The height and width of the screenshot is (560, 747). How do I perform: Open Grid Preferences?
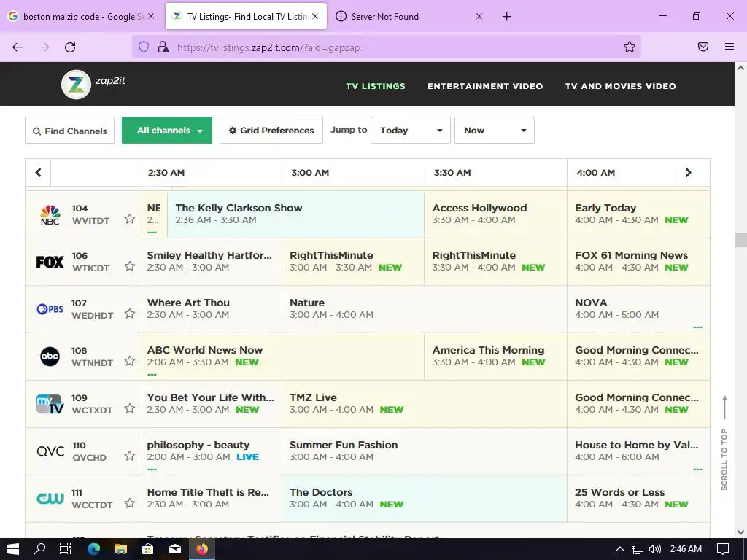271,130
